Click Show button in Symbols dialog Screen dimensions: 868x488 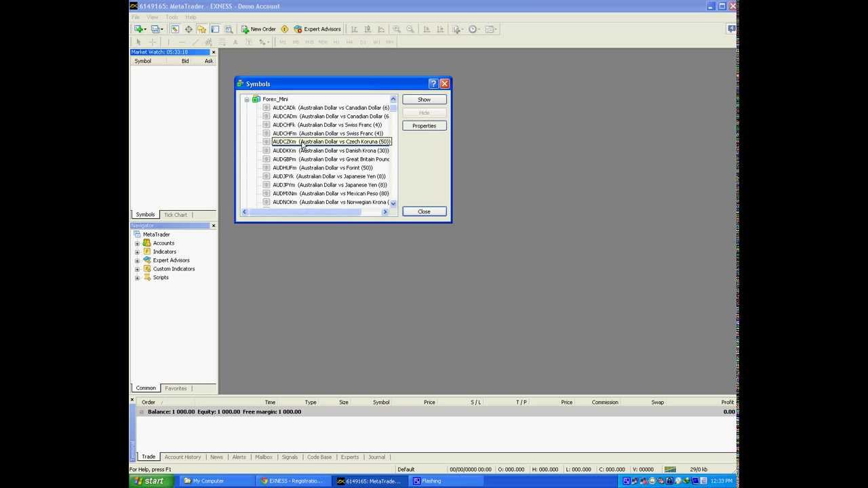[424, 100]
